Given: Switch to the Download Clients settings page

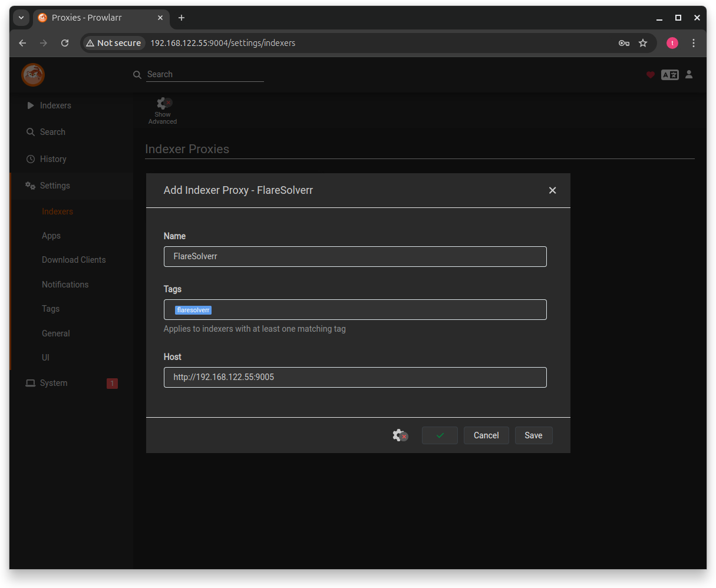Looking at the screenshot, I should [74, 260].
